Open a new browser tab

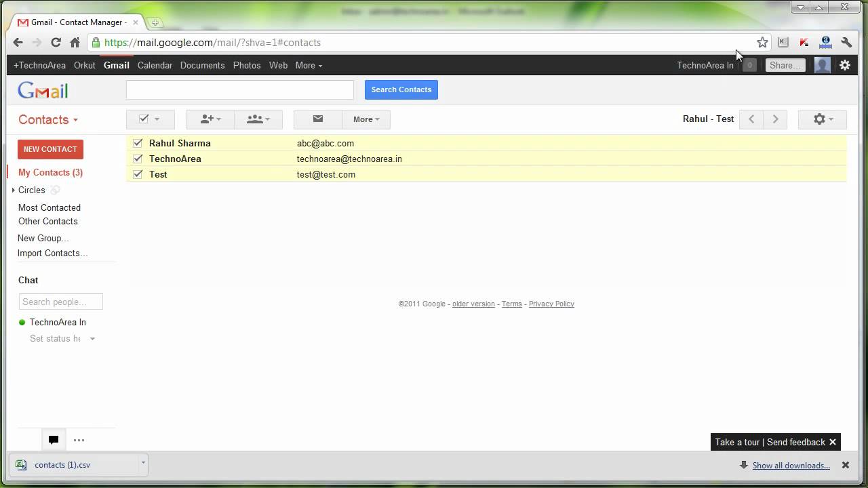(155, 22)
